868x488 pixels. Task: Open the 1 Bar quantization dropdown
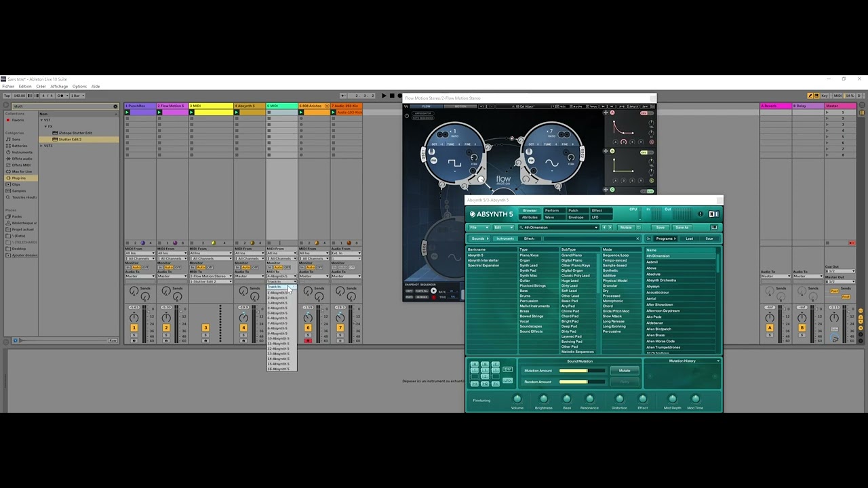click(77, 96)
